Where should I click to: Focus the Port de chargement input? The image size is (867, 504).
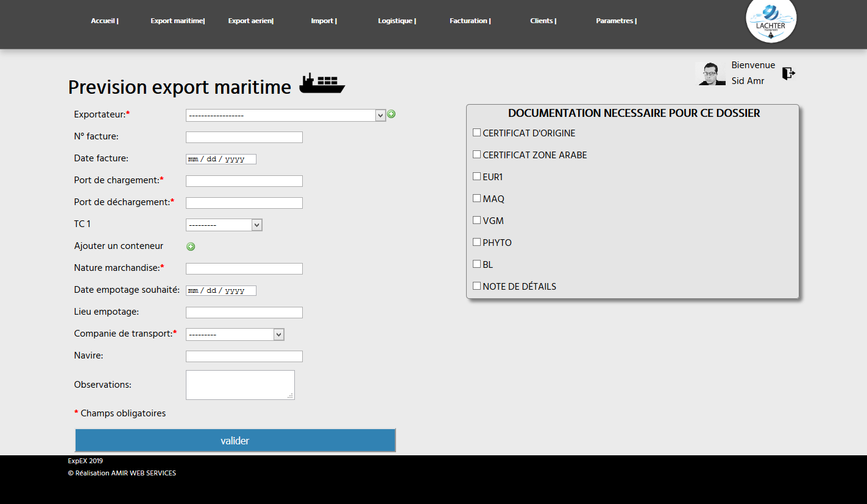coord(244,181)
